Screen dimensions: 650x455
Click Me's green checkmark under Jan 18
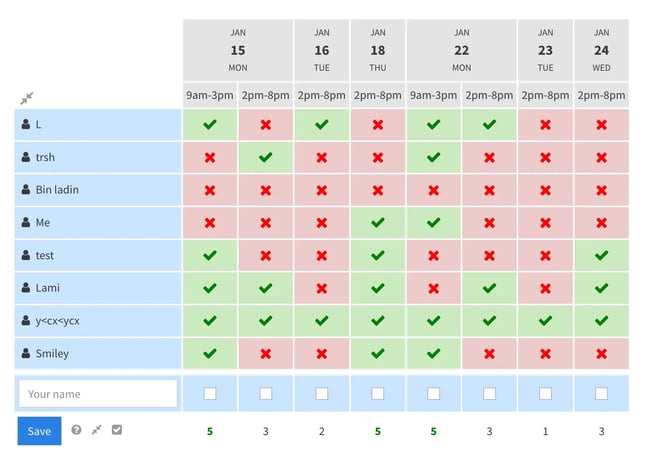click(x=377, y=223)
